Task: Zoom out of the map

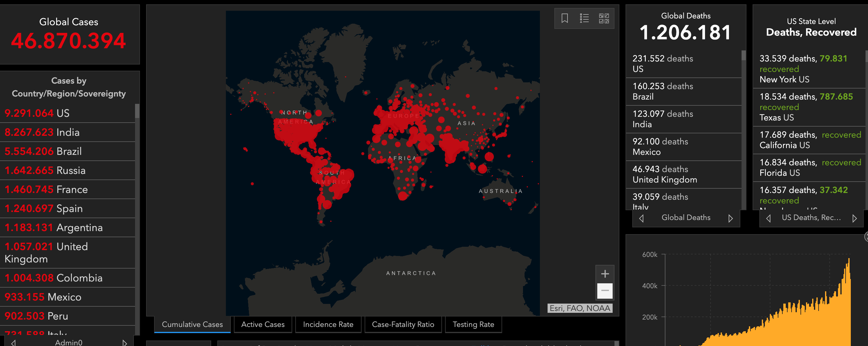Action: (605, 291)
